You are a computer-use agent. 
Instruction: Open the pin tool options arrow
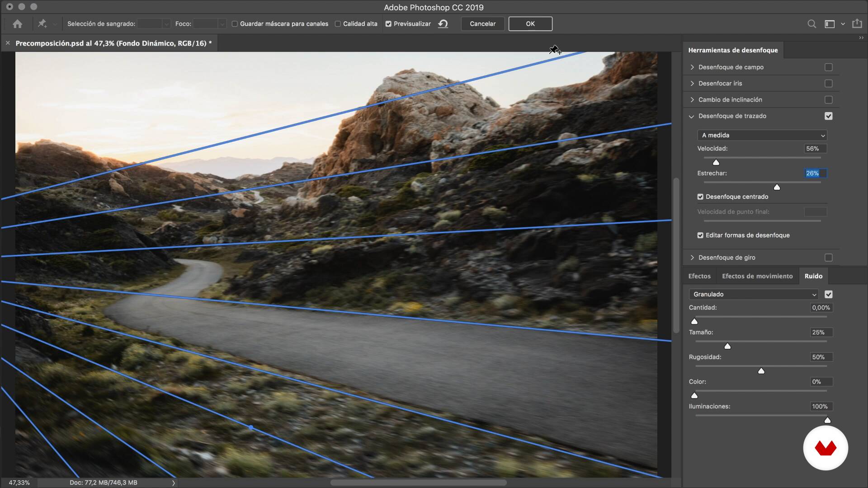pos(55,24)
